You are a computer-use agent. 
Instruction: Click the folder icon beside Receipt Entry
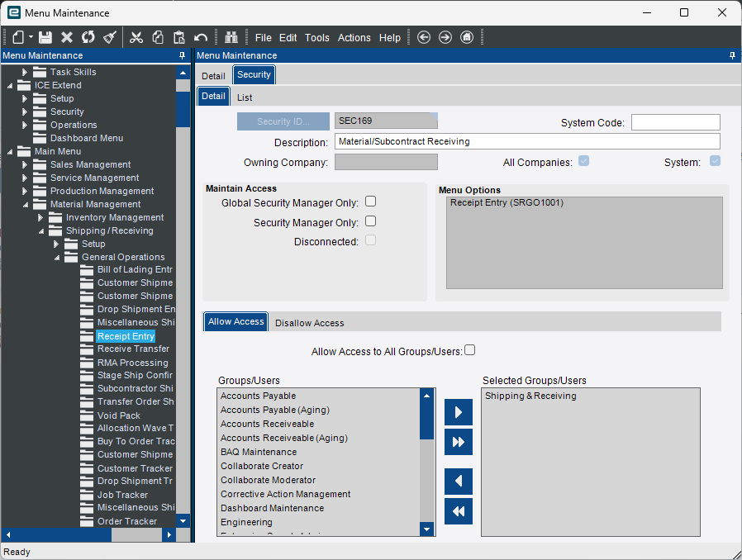pos(87,336)
